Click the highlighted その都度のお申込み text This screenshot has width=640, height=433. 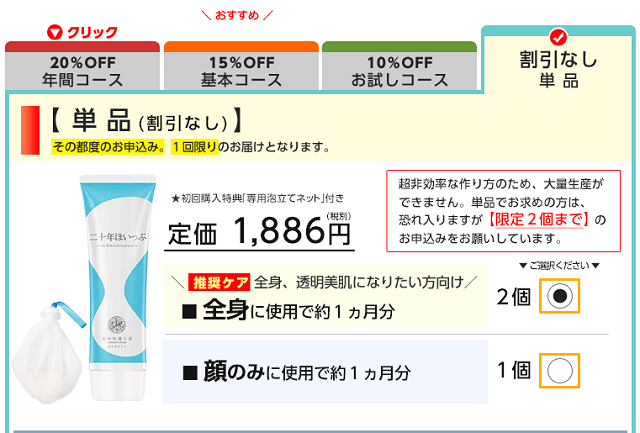108,147
